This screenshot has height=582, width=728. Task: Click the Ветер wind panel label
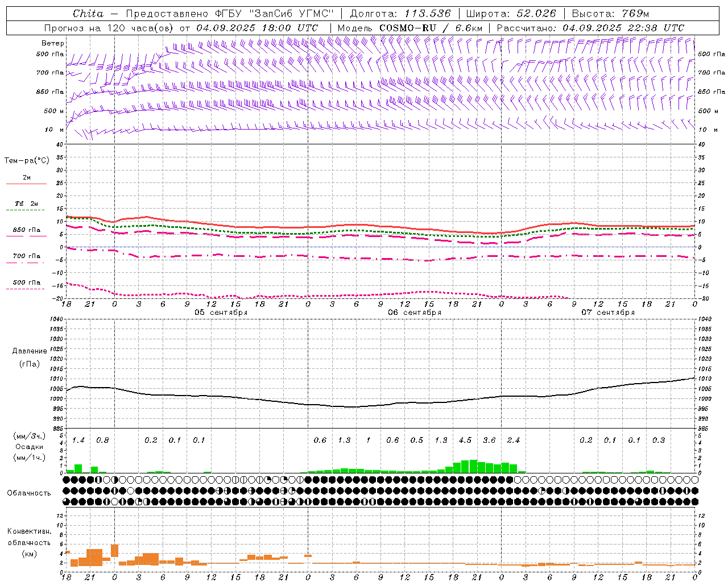[x=52, y=43]
